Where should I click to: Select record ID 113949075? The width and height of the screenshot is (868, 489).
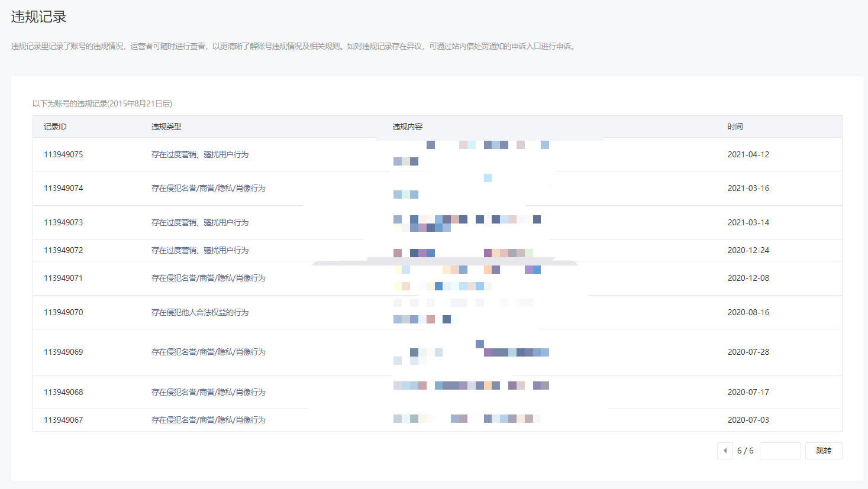pos(63,154)
